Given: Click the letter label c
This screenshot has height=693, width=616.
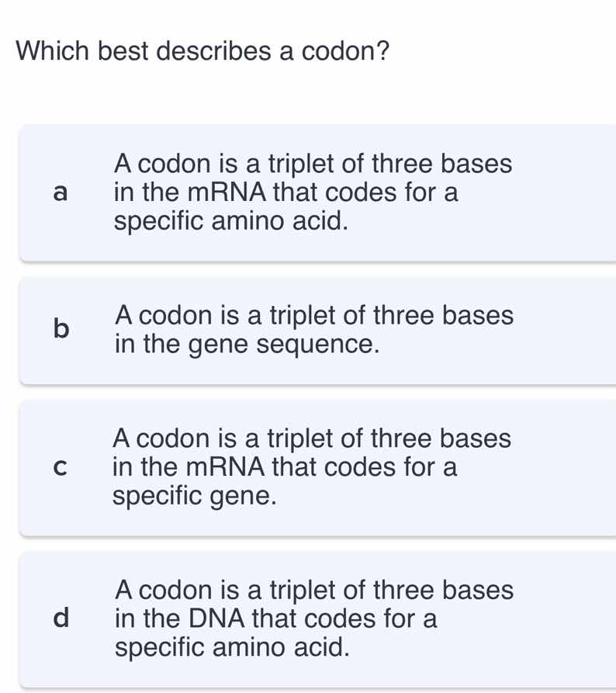Looking at the screenshot, I should pos(60,466).
